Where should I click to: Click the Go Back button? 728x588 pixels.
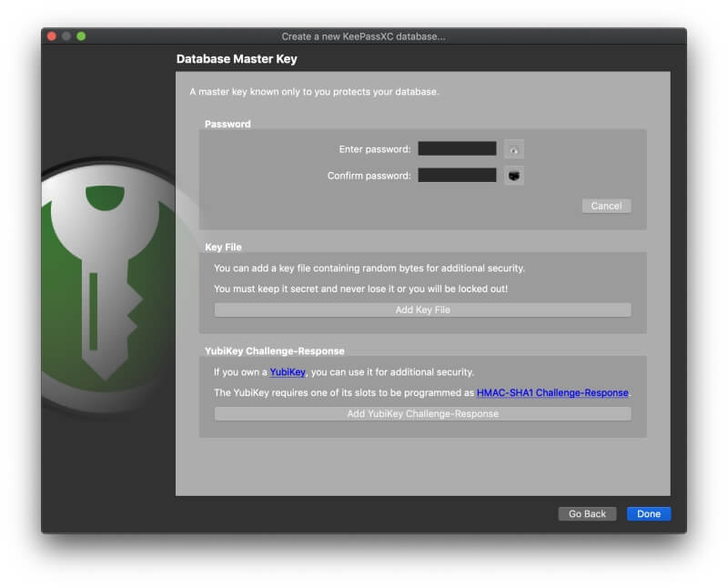[587, 513]
